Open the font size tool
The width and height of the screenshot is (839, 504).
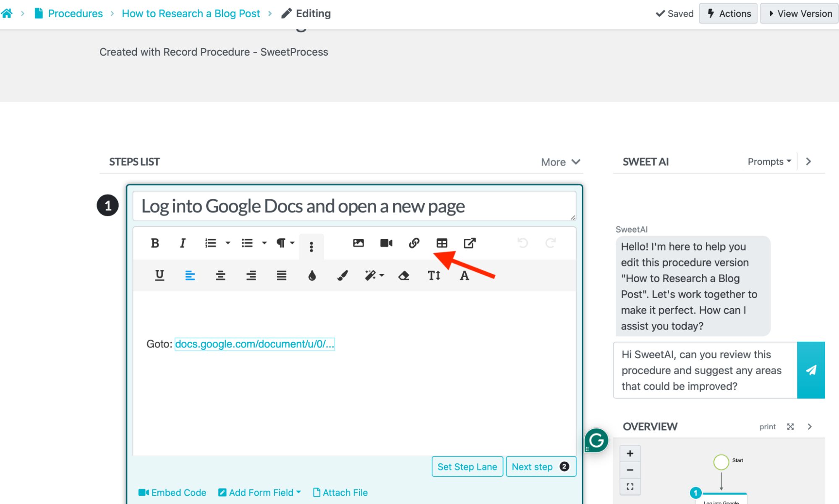click(x=434, y=275)
